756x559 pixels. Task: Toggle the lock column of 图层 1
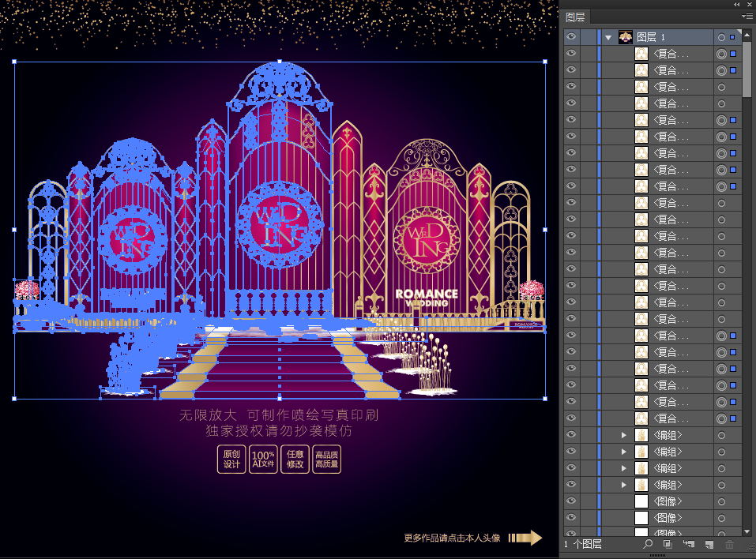coord(589,37)
